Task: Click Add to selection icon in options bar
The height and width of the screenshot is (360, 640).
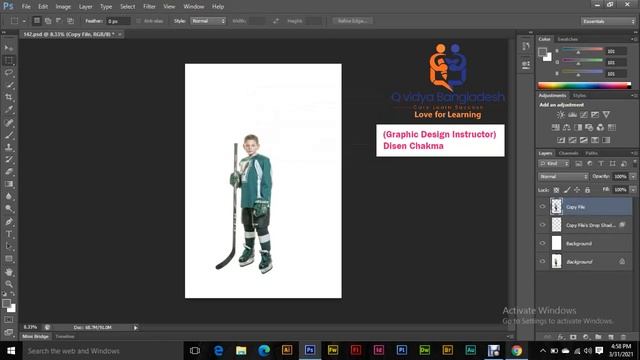Action: pos(48,21)
